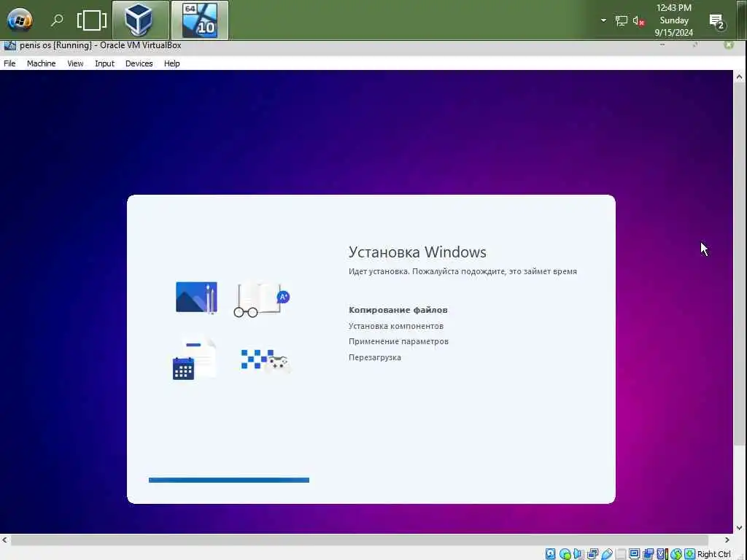
Task: Click the network adapters status icon
Action: (592, 554)
